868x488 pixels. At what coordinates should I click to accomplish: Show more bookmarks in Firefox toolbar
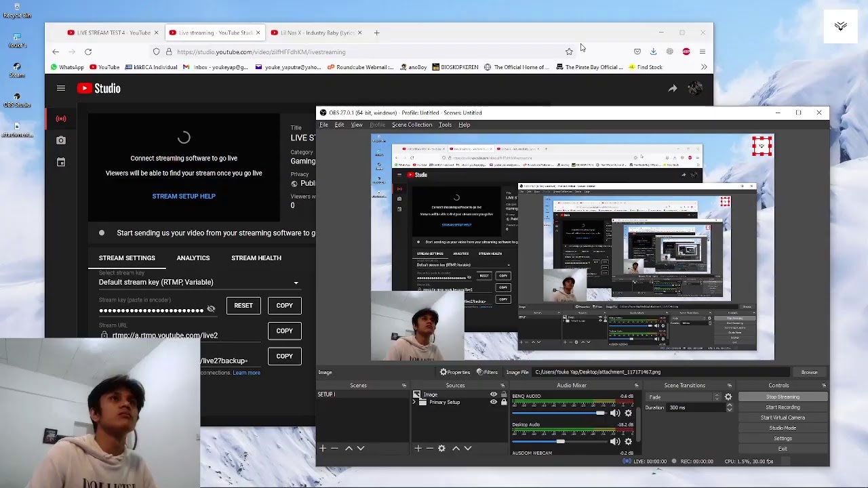(704, 67)
